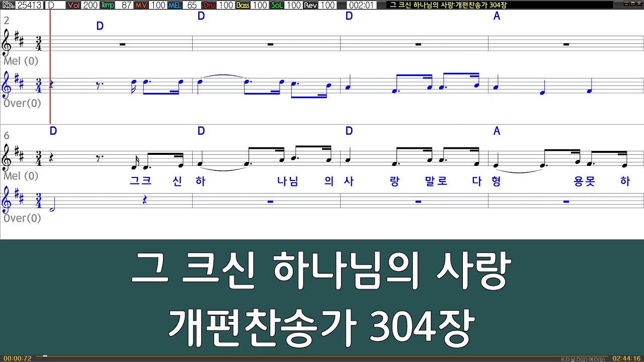Click the A chord in second system
The height and width of the screenshot is (362, 644).
(497, 131)
